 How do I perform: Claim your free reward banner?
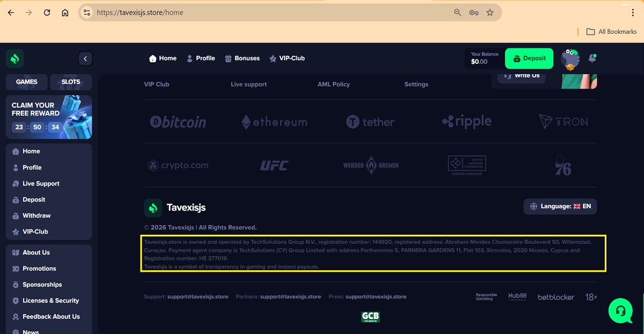point(49,117)
